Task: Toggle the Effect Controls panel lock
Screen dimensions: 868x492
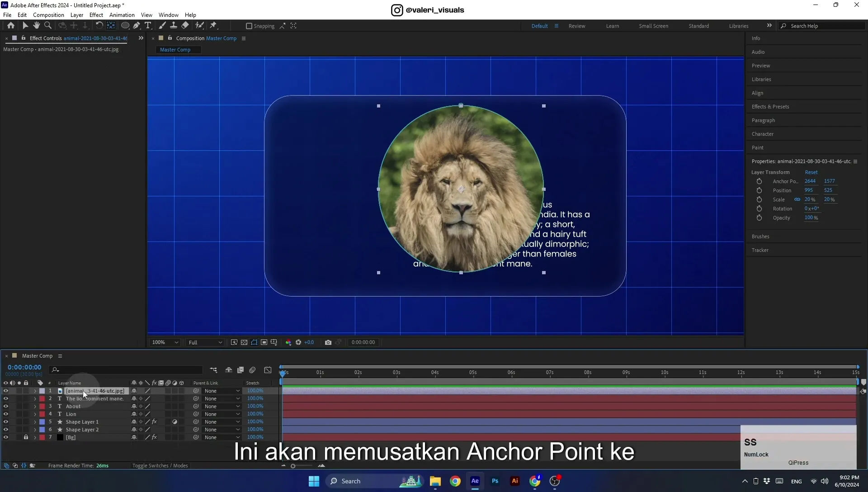Action: point(24,38)
